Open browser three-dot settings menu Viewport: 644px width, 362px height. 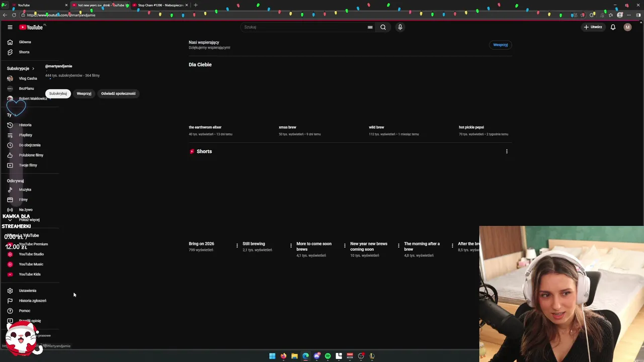pyautogui.click(x=629, y=15)
